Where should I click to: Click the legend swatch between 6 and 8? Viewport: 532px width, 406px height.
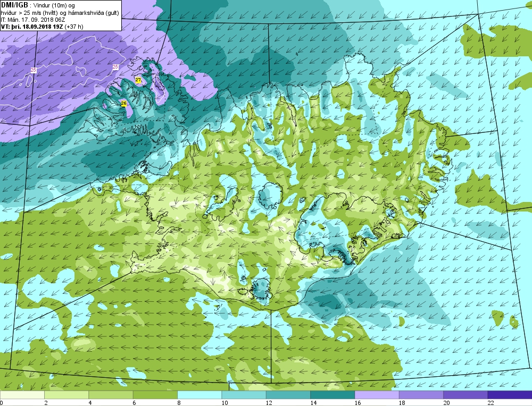(x=155, y=395)
